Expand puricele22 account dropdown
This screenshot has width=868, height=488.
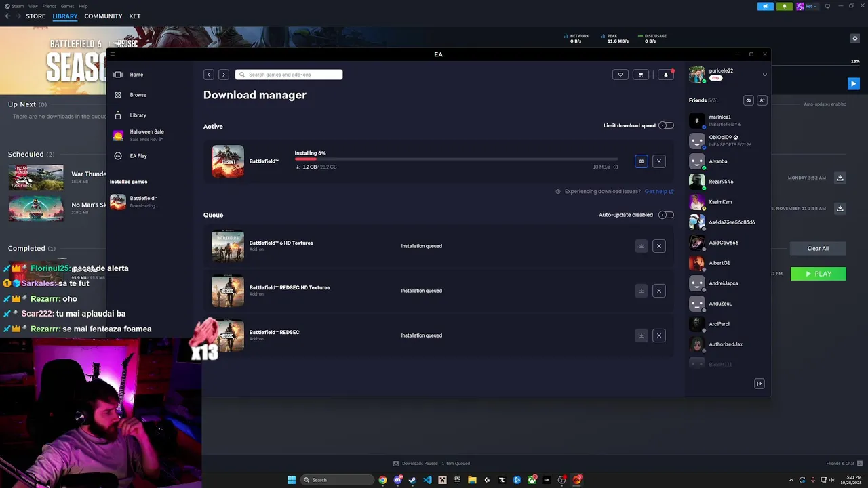pos(765,75)
